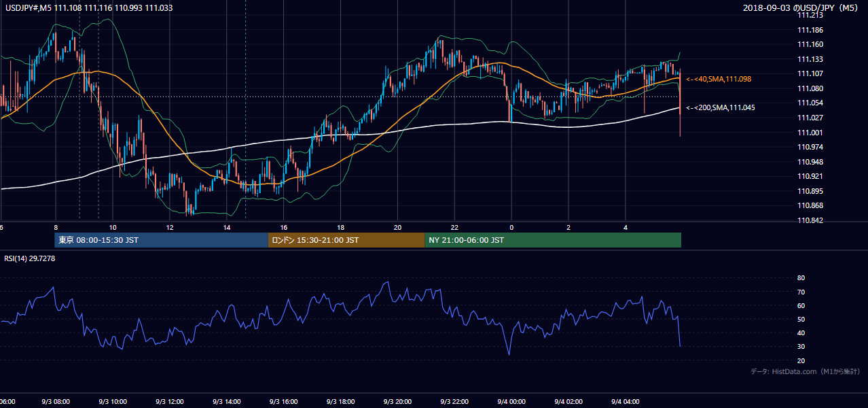The height and width of the screenshot is (408, 868).
Task: Click the USDJPY#,M5 chart header text
Action: pyautogui.click(x=89, y=7)
